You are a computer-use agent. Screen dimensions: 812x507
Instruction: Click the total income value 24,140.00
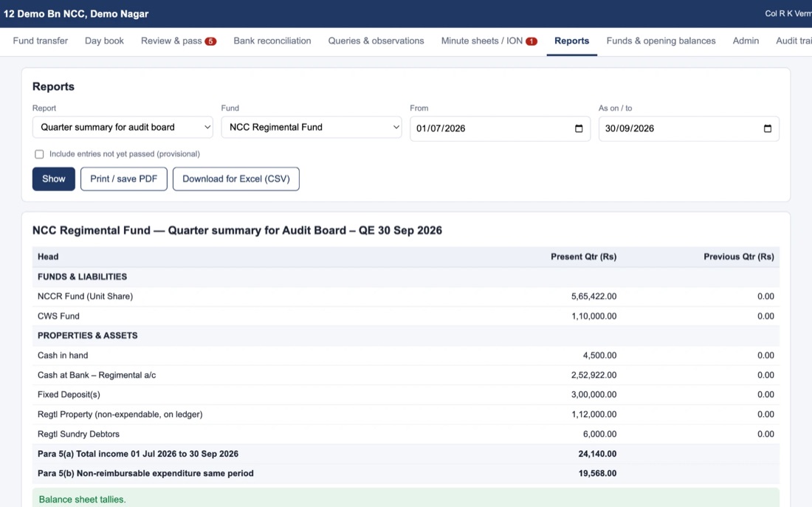[597, 454]
